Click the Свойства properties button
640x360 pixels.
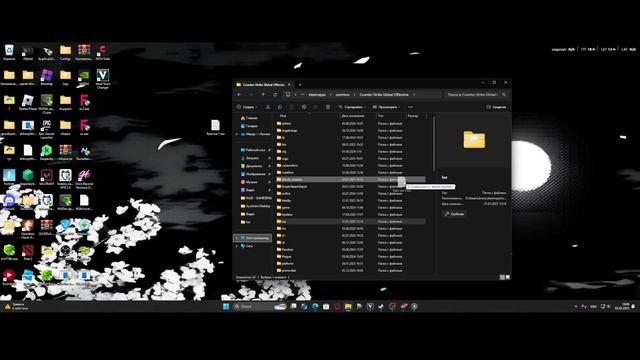(x=454, y=214)
